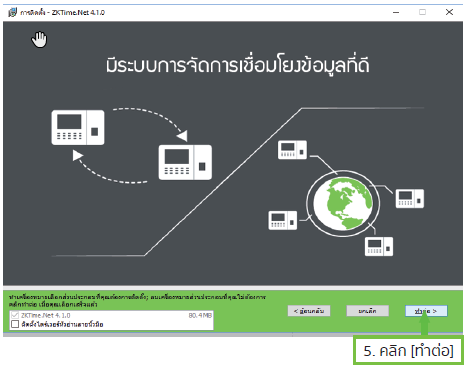Click the small device icon above the globe
Viewport: 471px width, 370px height.
point(292,150)
